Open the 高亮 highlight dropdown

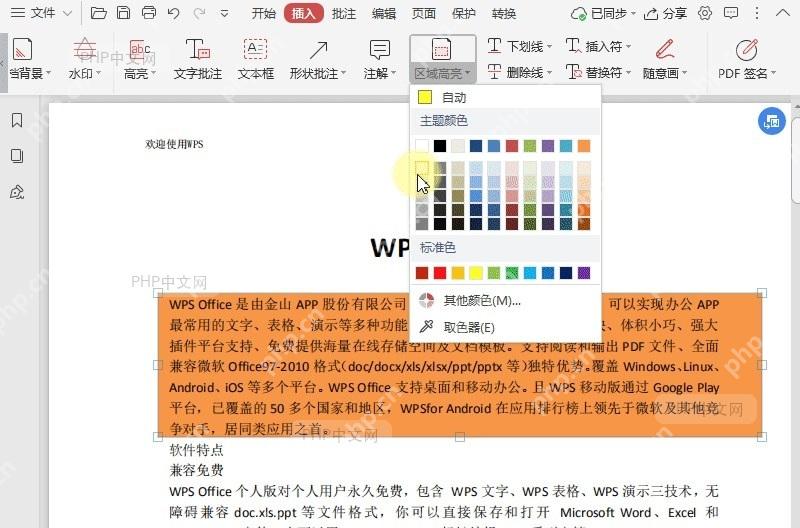pyautogui.click(x=139, y=60)
